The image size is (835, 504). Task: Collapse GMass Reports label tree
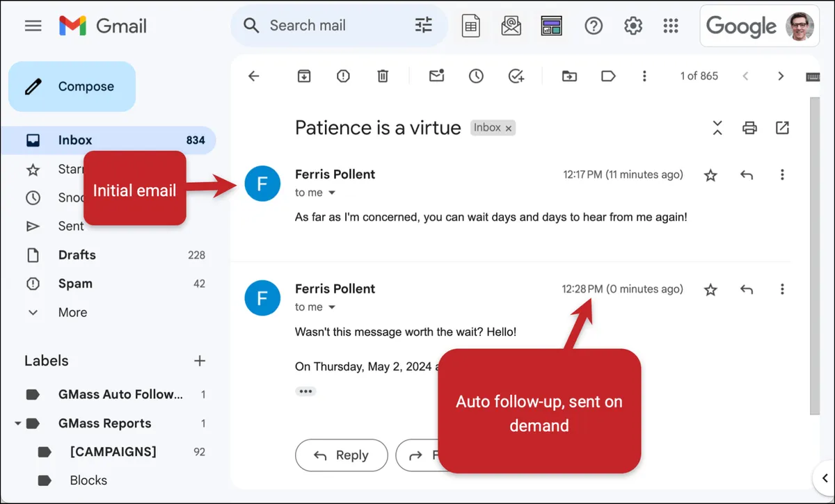point(17,423)
